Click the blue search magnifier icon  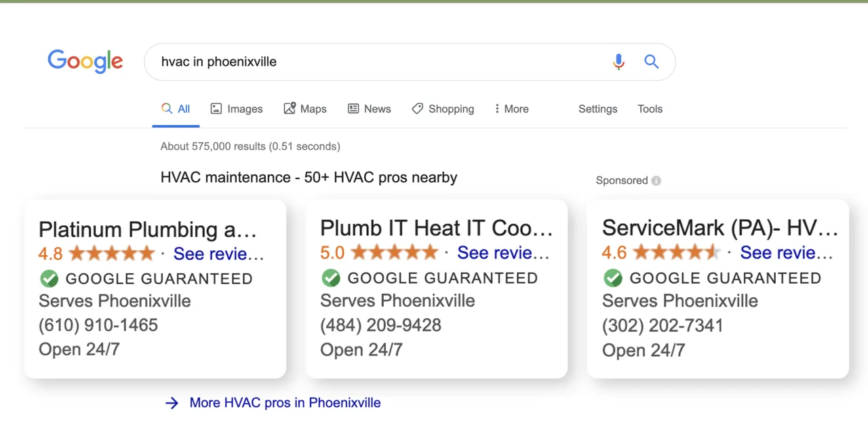pyautogui.click(x=652, y=62)
